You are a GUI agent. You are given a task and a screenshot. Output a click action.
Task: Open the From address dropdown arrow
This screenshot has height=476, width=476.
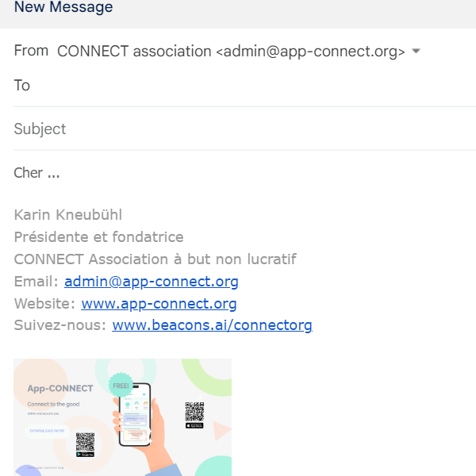(416, 52)
